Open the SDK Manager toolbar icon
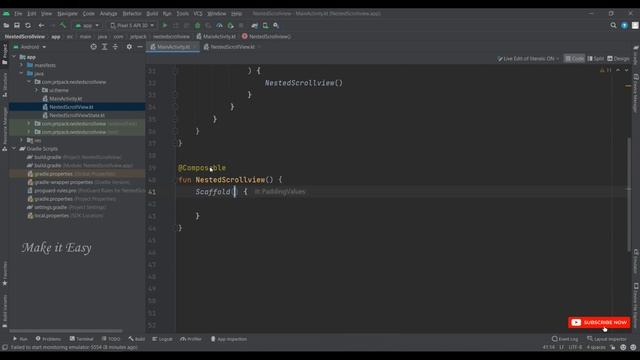Screen dimensions: 640x360 pyautogui.click(x=276, y=25)
